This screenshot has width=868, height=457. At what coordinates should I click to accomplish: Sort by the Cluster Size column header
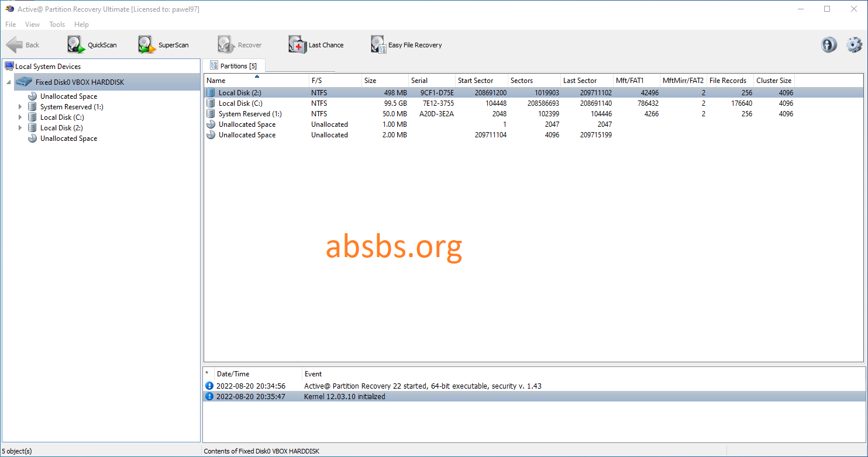tap(774, 81)
